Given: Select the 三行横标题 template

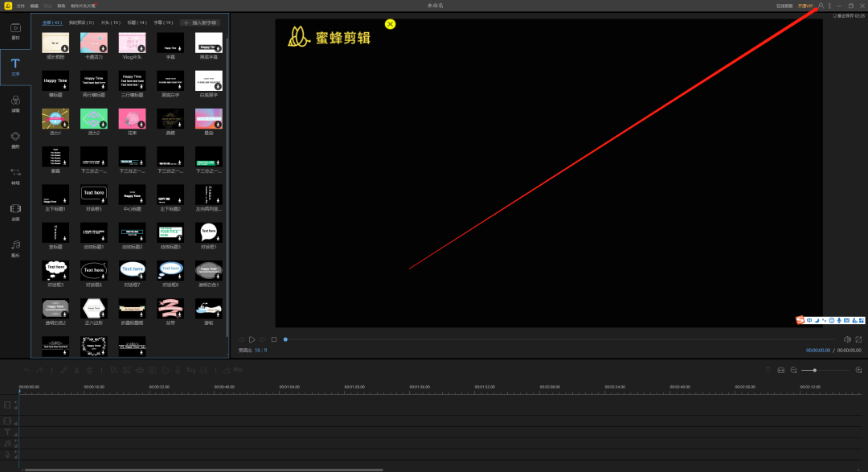Looking at the screenshot, I should 132,81.
